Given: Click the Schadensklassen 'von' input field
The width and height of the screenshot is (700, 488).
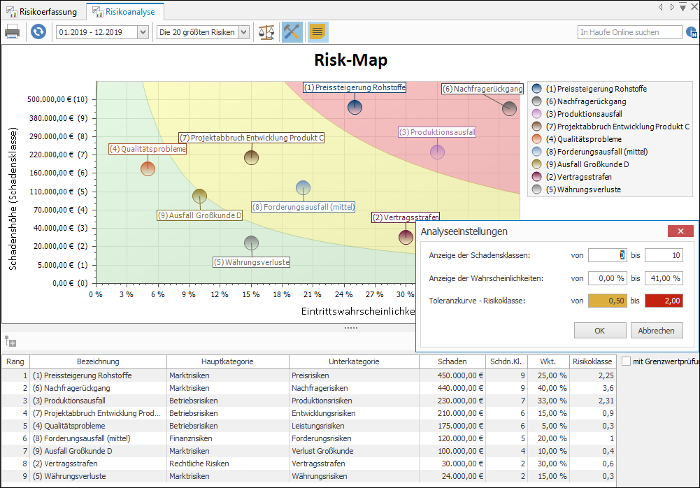Looking at the screenshot, I should (x=607, y=255).
